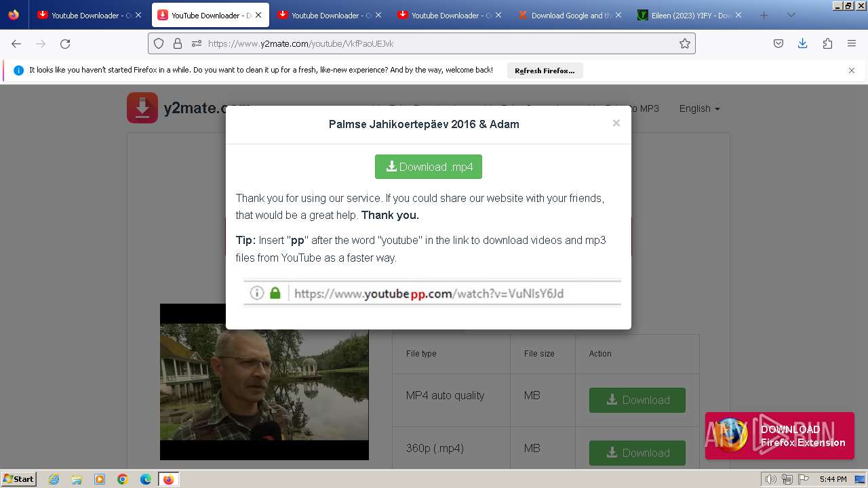Open File Explorer from the taskbar

(77, 479)
